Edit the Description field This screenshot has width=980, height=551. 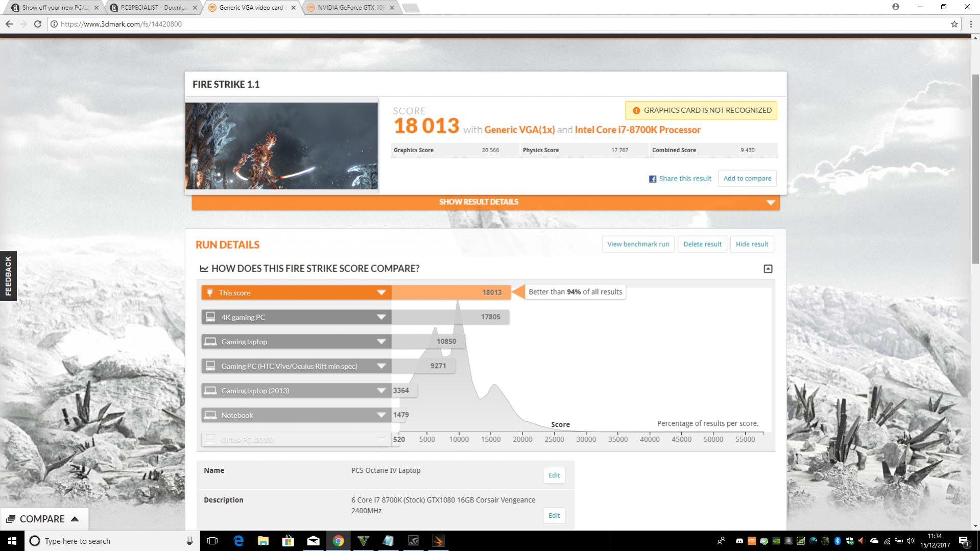pos(554,516)
